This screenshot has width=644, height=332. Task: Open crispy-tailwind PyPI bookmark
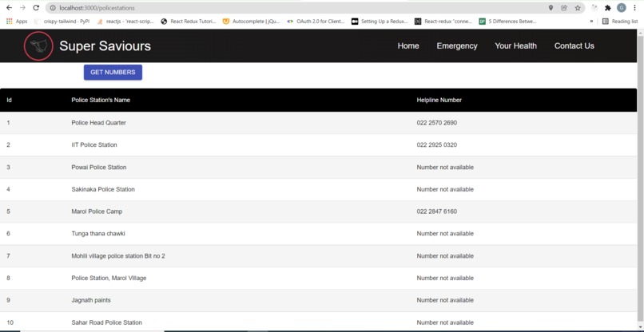click(62, 22)
